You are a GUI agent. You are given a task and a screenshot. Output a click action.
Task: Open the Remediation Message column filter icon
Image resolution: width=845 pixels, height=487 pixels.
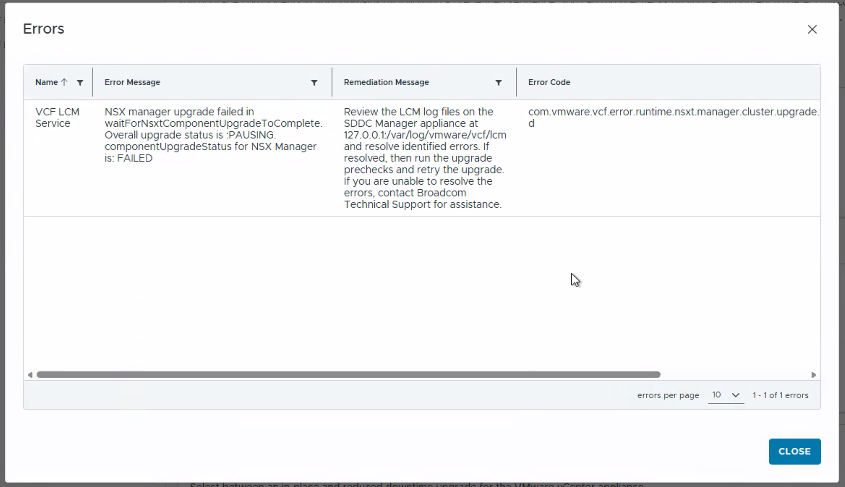498,82
